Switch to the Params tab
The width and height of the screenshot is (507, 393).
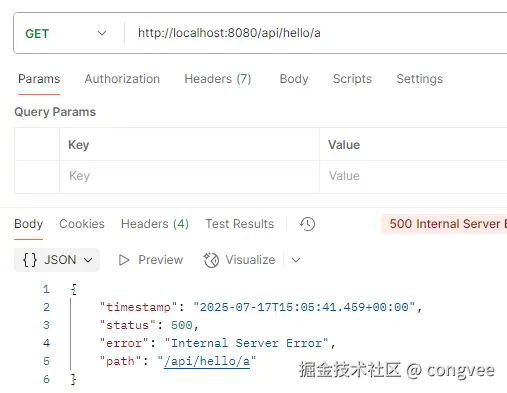[x=39, y=79]
